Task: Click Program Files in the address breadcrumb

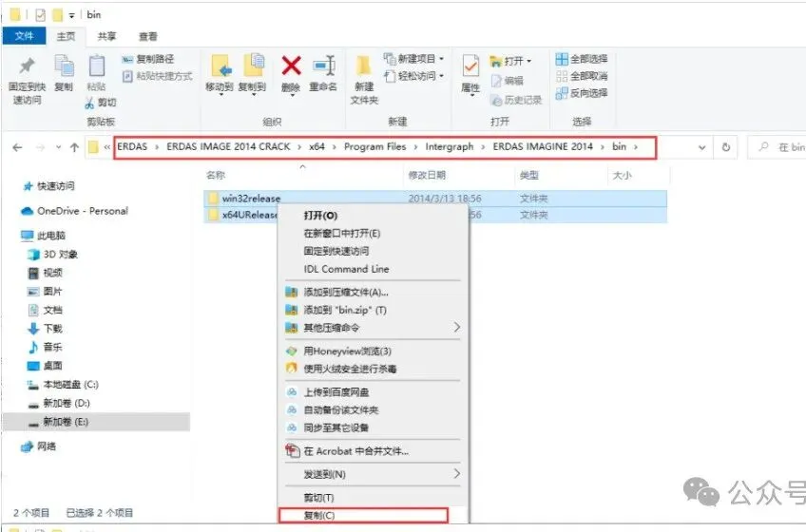Action: pyautogui.click(x=374, y=146)
